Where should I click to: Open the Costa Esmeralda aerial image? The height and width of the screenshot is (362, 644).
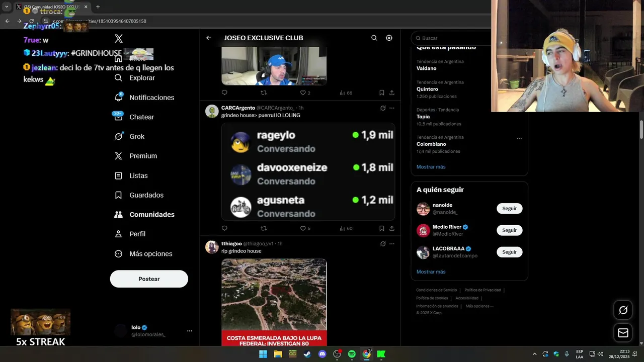274,302
